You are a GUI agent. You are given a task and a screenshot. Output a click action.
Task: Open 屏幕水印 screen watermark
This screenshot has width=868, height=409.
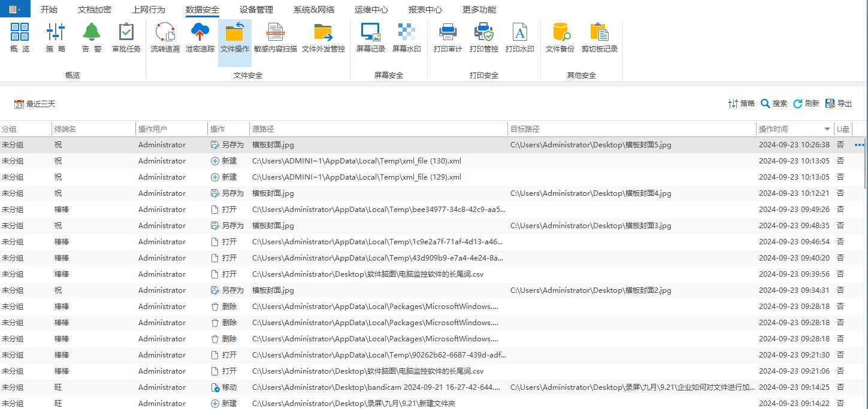pos(407,38)
